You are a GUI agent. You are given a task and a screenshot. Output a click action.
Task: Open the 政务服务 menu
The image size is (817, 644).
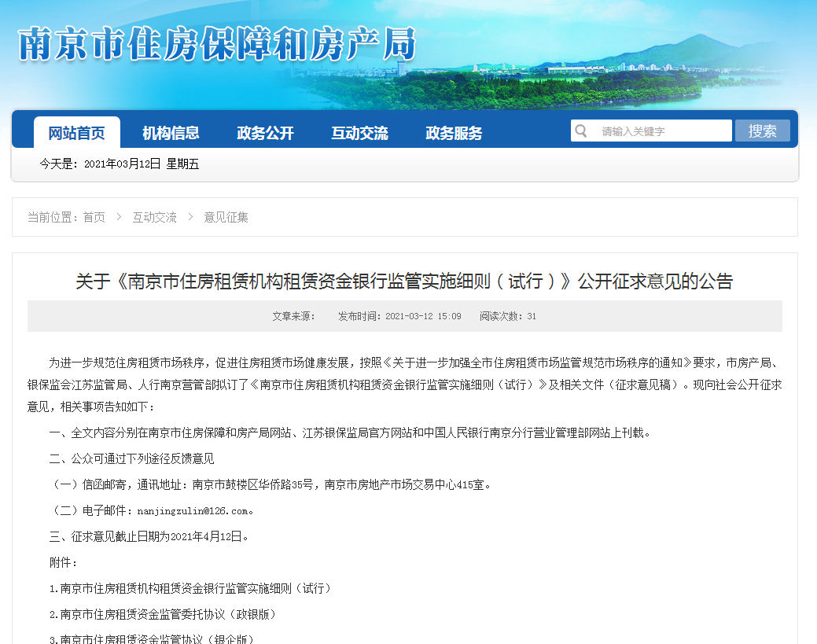click(x=454, y=133)
